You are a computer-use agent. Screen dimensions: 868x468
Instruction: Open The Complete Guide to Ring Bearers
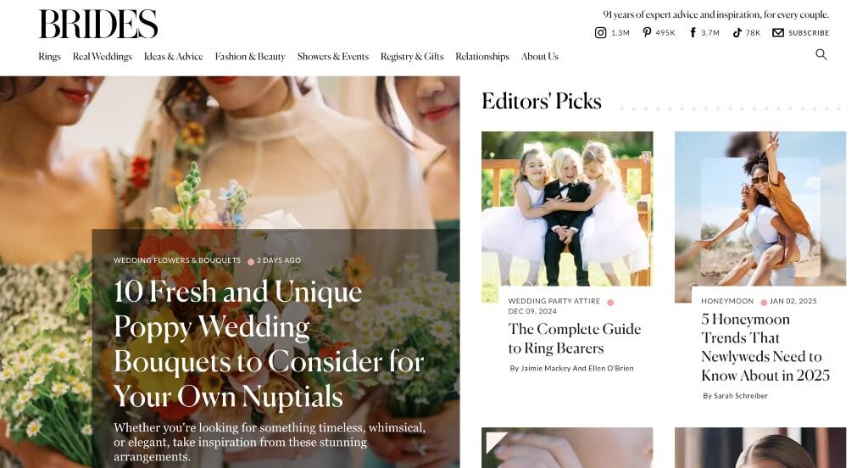pyautogui.click(x=575, y=338)
